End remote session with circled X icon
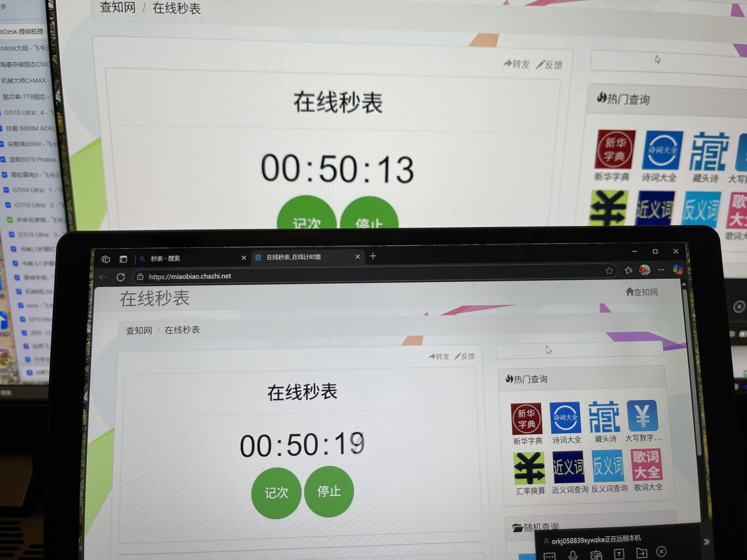Image resolution: width=747 pixels, height=560 pixels. coord(661,552)
